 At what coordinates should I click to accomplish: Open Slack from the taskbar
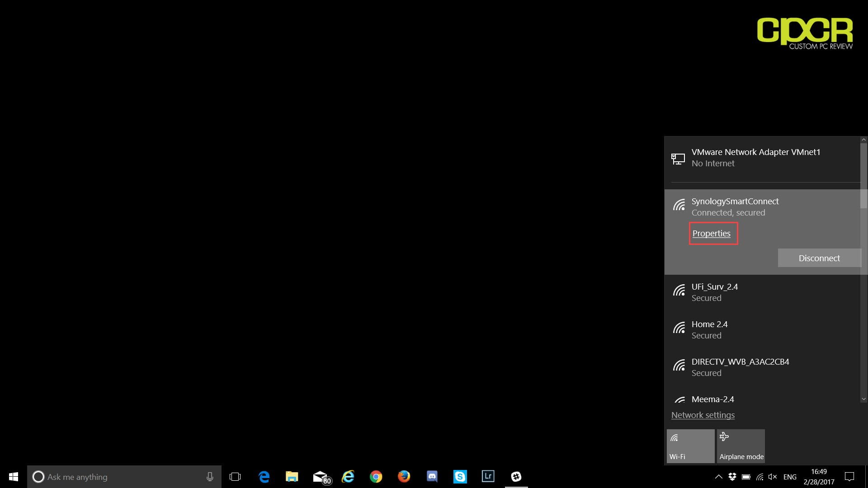pos(516,477)
